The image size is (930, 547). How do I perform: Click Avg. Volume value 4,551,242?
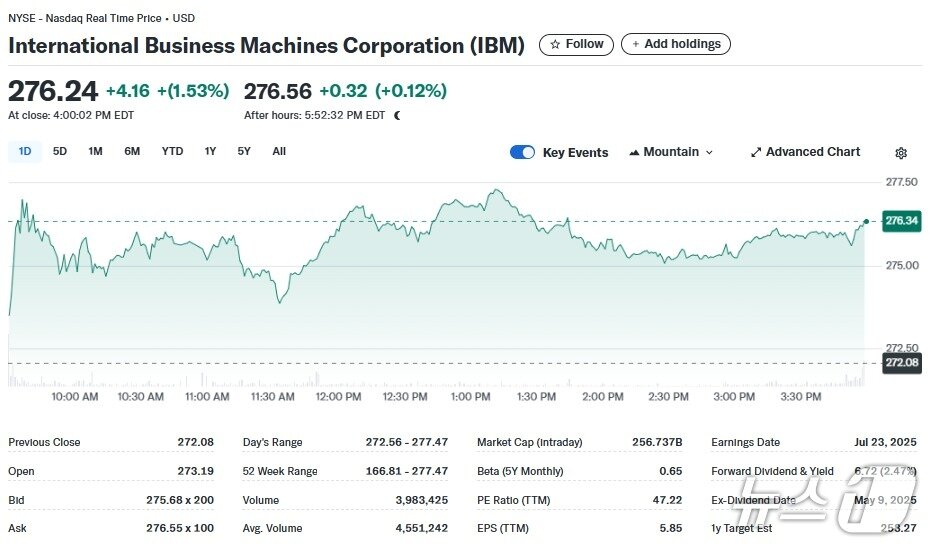[422, 528]
